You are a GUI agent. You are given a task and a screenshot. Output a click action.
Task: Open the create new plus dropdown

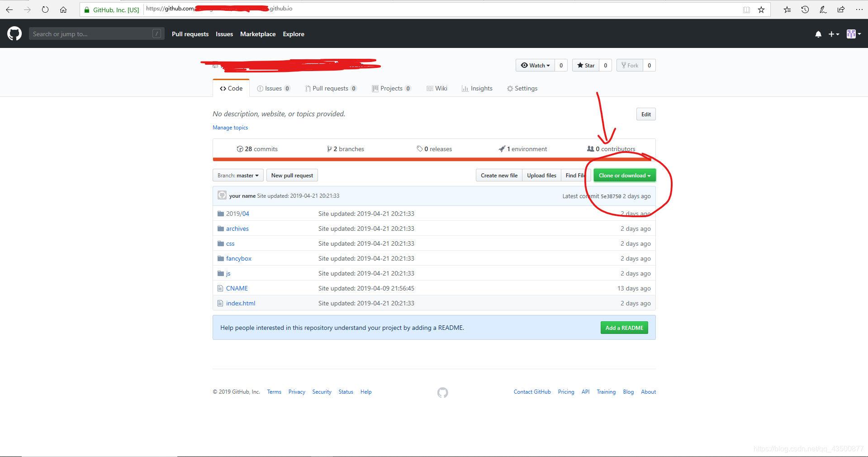click(834, 34)
